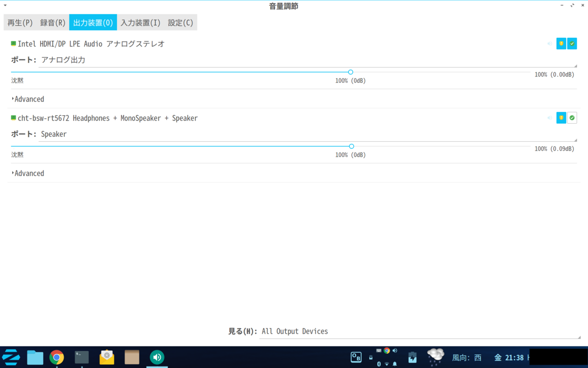Click the Intel HDMI/DP LPE Audio device name
This screenshot has width=588, height=368.
pos(91,44)
